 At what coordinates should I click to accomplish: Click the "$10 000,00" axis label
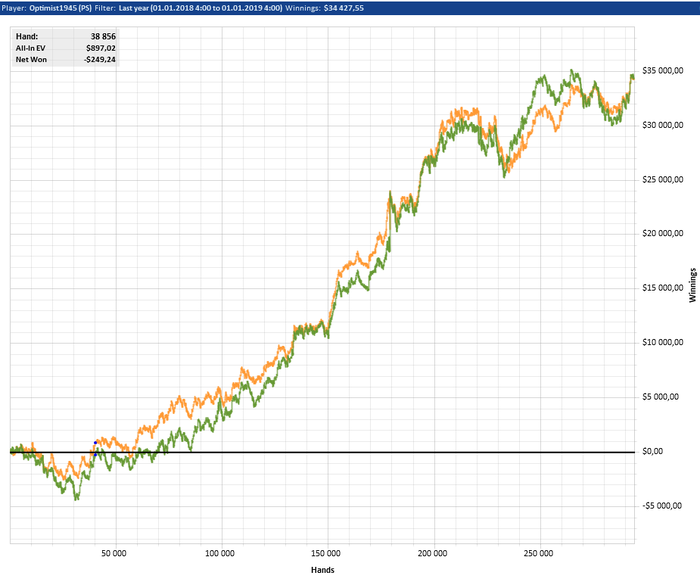(663, 343)
